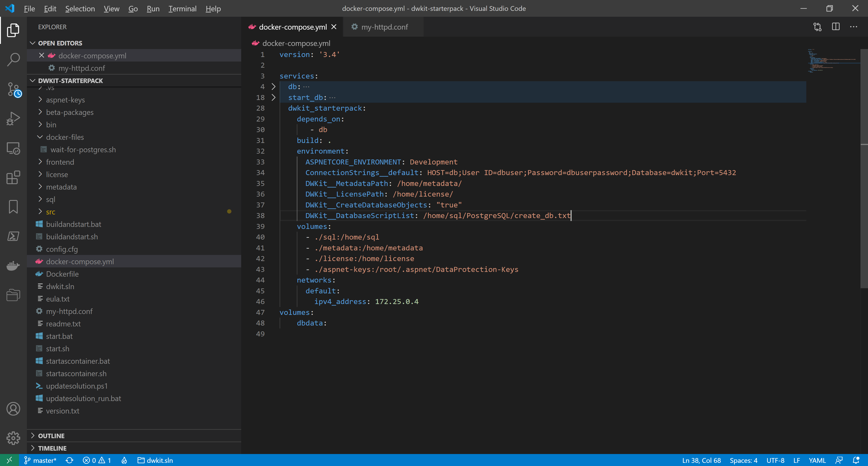This screenshot has height=466, width=868.
Task: Open config.cfg file
Action: pos(134,249)
